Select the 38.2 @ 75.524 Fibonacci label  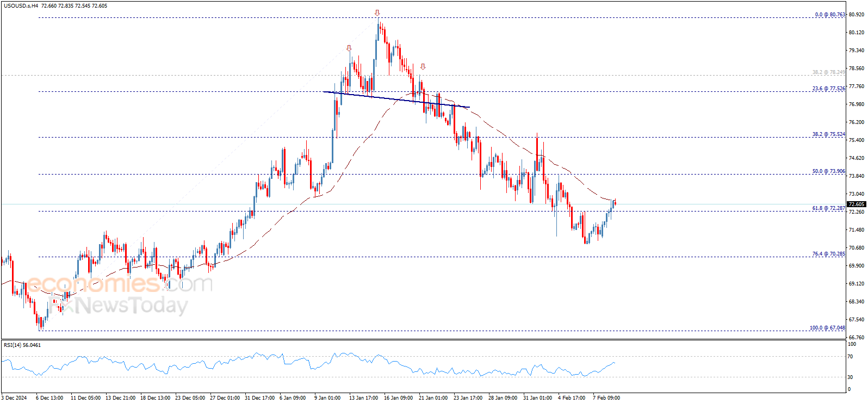(x=829, y=134)
